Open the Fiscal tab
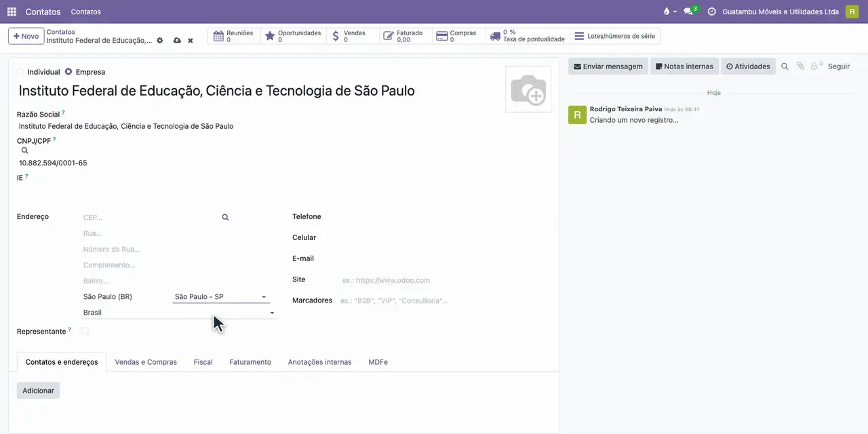The image size is (868, 434). [203, 362]
